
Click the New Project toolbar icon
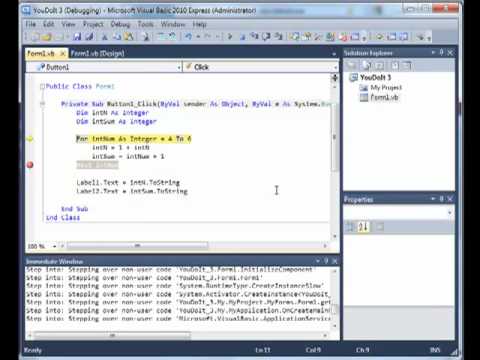click(x=35, y=37)
